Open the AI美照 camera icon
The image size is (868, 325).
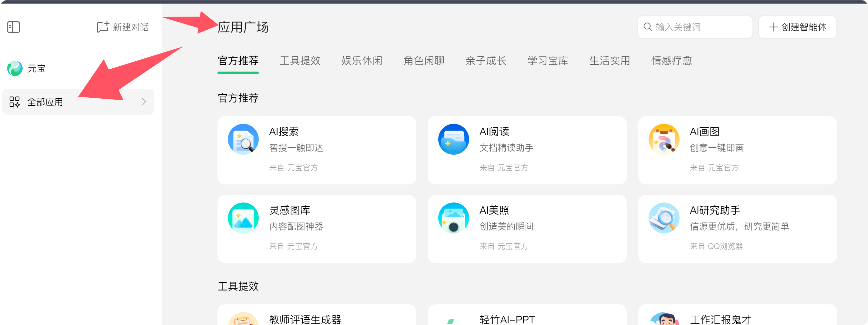click(453, 218)
